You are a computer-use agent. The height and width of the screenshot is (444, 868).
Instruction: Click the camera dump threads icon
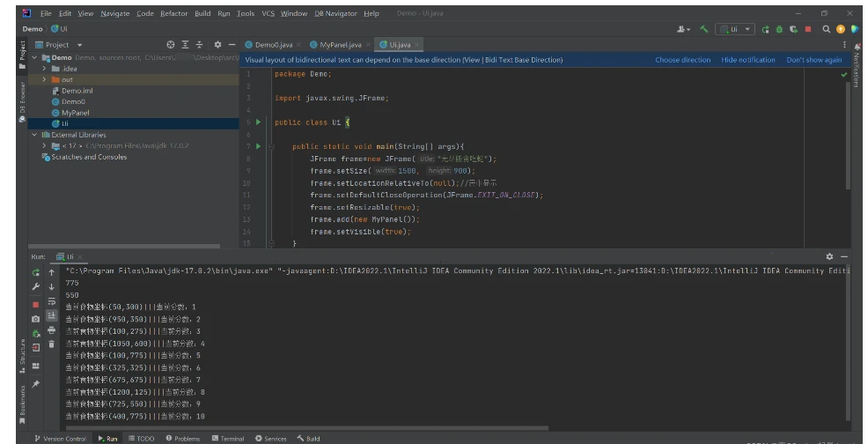35,318
